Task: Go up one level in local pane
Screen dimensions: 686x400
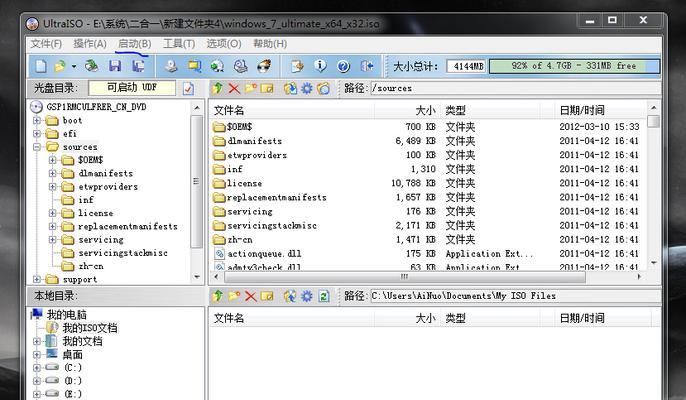Action: point(217,296)
